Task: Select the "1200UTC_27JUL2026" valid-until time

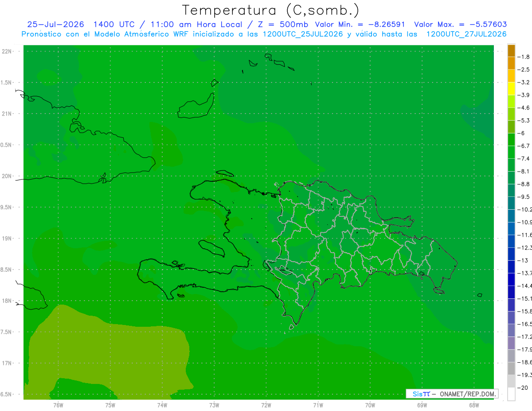Action: (x=466, y=34)
